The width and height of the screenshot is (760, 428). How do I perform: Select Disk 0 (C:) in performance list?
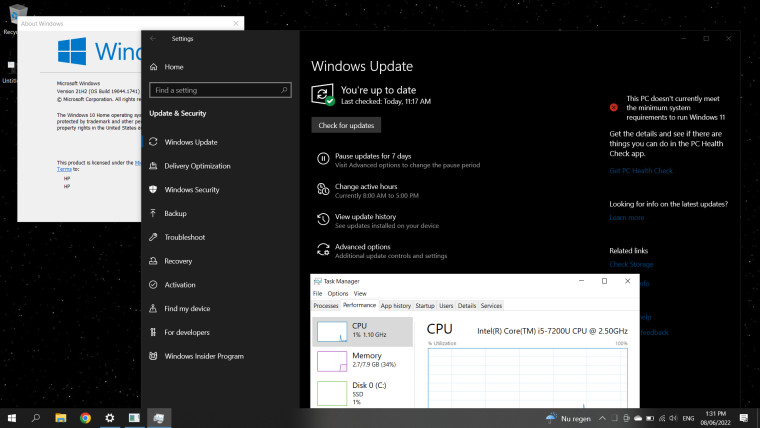click(x=363, y=393)
